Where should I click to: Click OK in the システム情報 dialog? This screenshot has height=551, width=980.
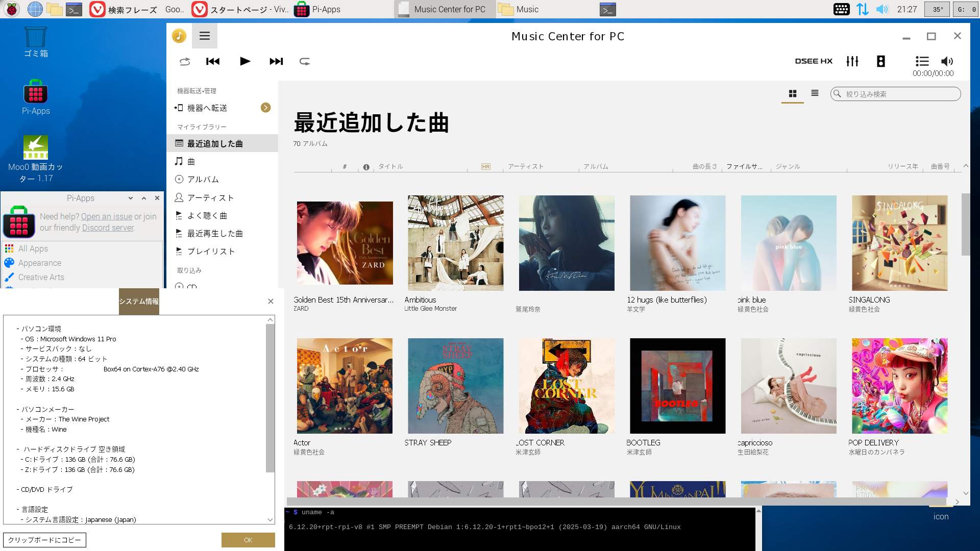[248, 540]
